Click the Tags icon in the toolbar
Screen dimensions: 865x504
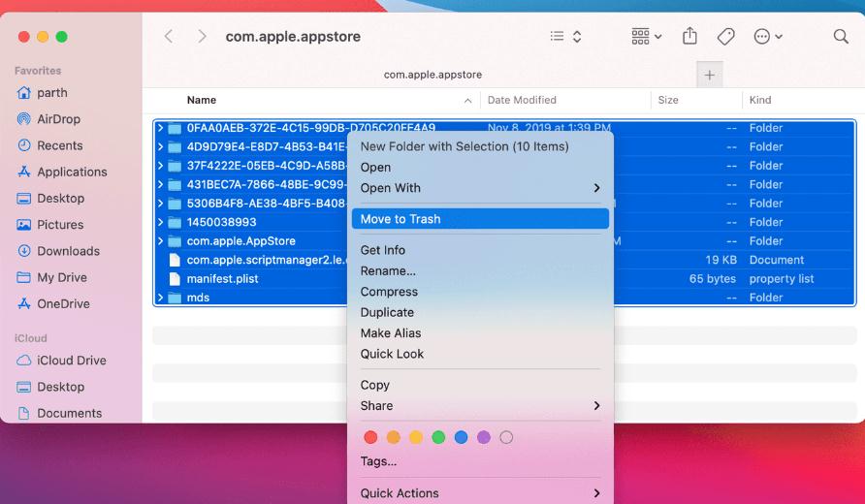click(725, 36)
